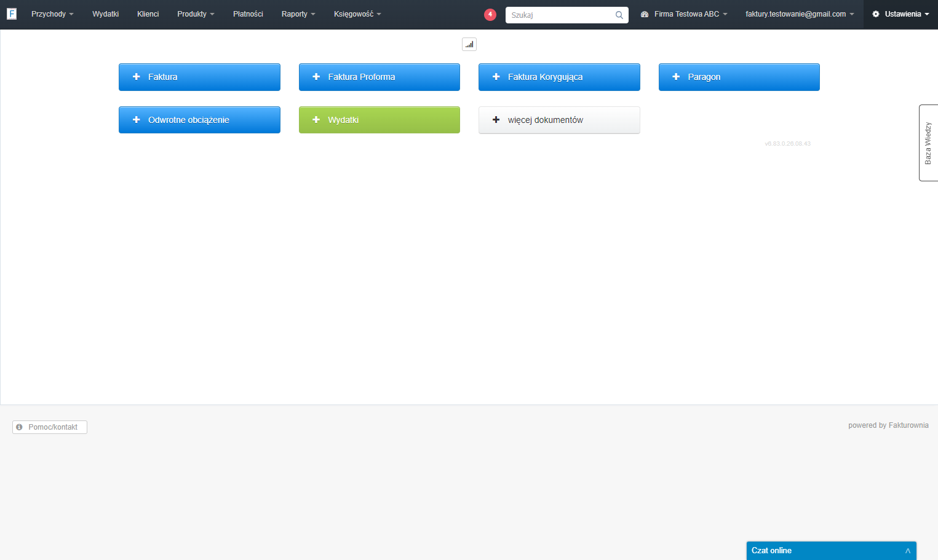The image size is (938, 560).
Task: Click plus icon on więcej dokumentów
Action: pyautogui.click(x=496, y=120)
